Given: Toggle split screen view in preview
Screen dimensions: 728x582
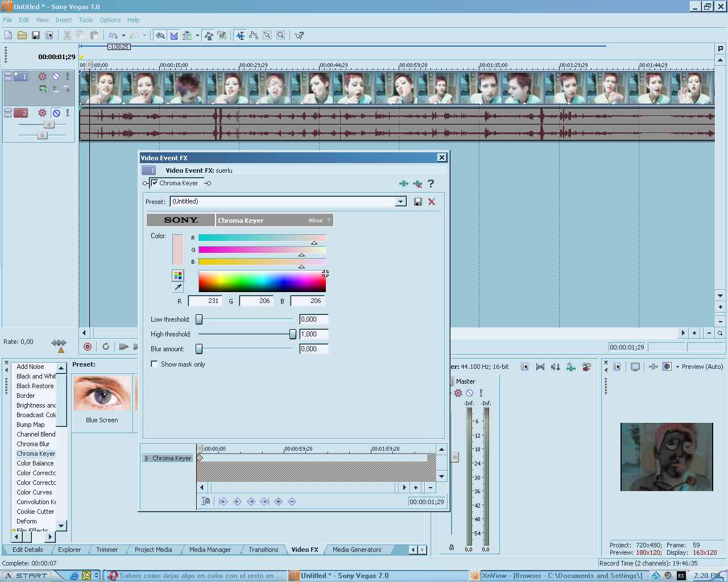Looking at the screenshot, I should [667, 367].
